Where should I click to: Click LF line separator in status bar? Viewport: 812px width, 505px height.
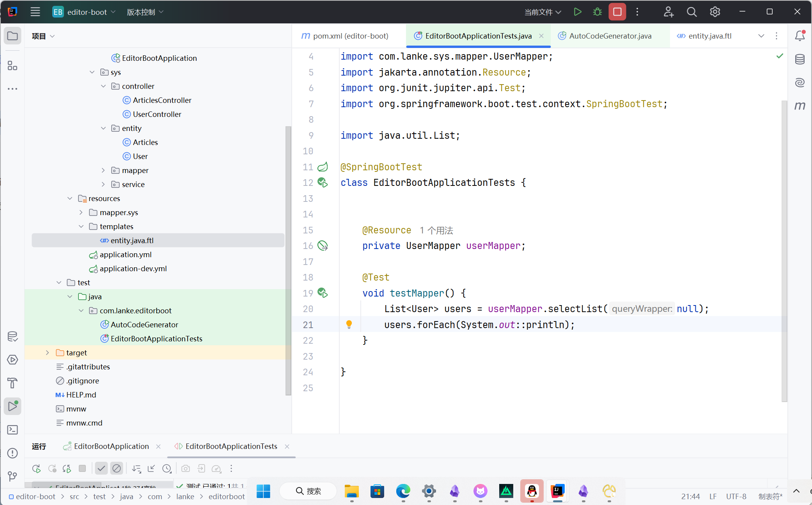pyautogui.click(x=713, y=496)
